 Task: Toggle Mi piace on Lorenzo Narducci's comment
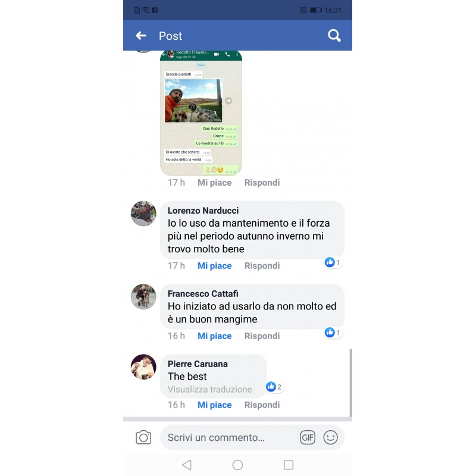[x=214, y=265]
